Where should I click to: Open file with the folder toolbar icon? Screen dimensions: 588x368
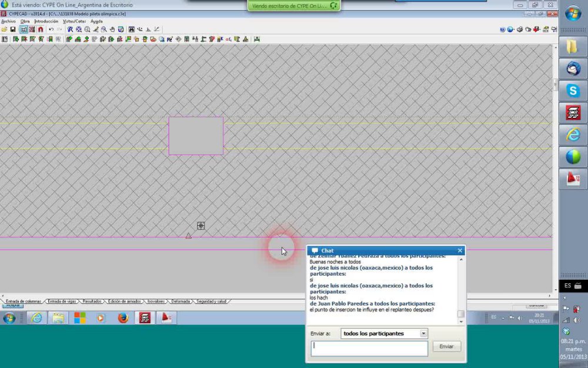pos(4,29)
